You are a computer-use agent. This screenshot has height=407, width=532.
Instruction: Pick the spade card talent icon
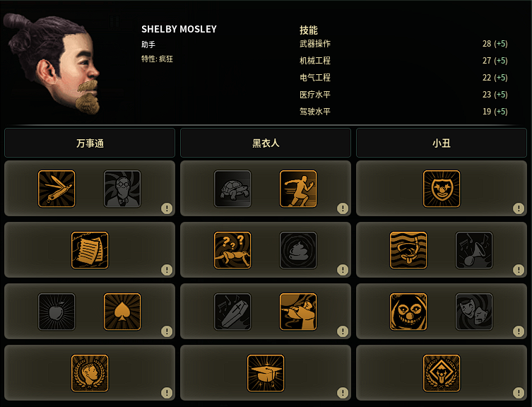point(122,312)
